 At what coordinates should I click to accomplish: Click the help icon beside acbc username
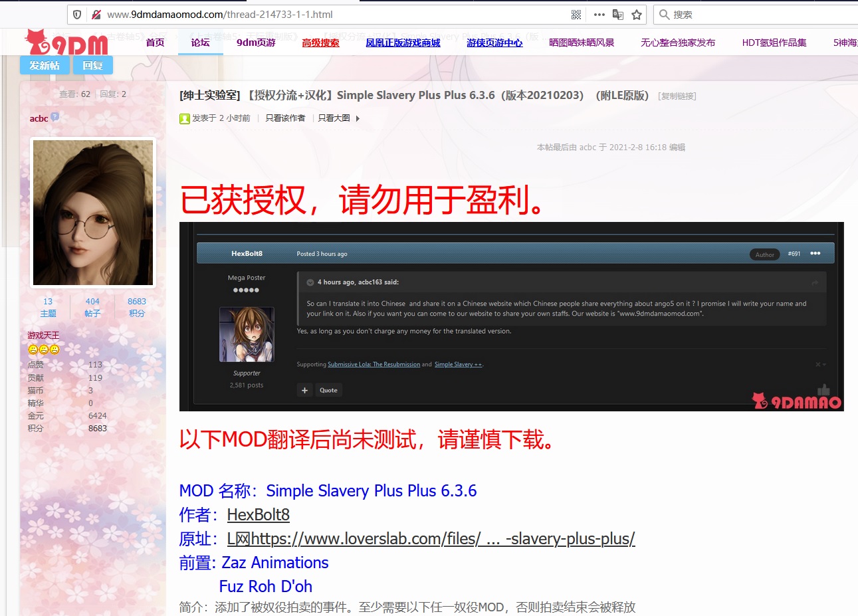(x=55, y=116)
